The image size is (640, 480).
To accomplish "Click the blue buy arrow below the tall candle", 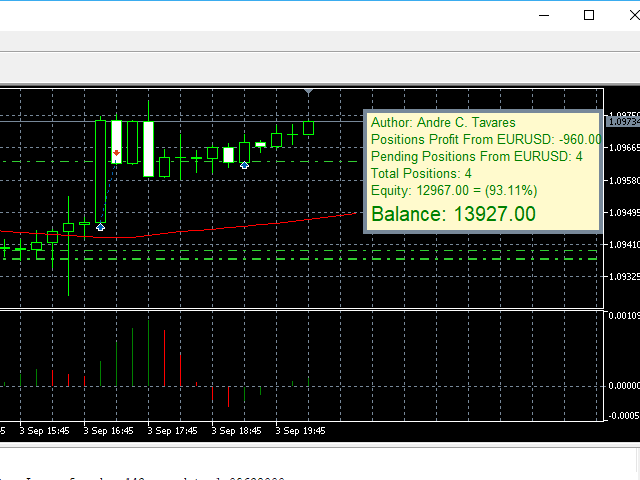I will (100, 227).
